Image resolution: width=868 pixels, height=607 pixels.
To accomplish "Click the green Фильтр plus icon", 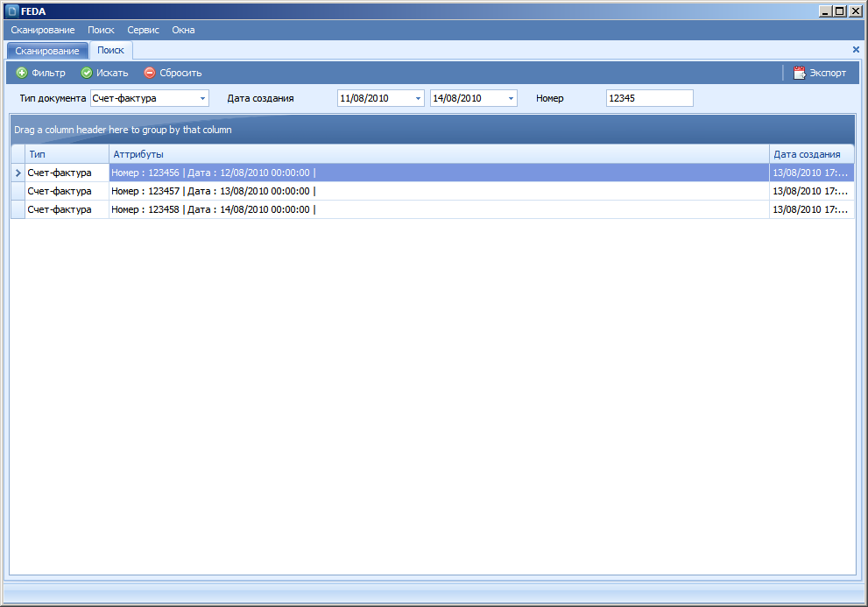I will click(22, 73).
